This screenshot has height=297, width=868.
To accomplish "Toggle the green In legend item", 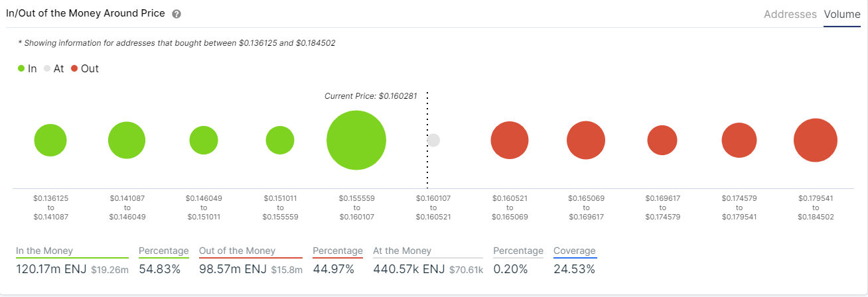I will (x=27, y=68).
